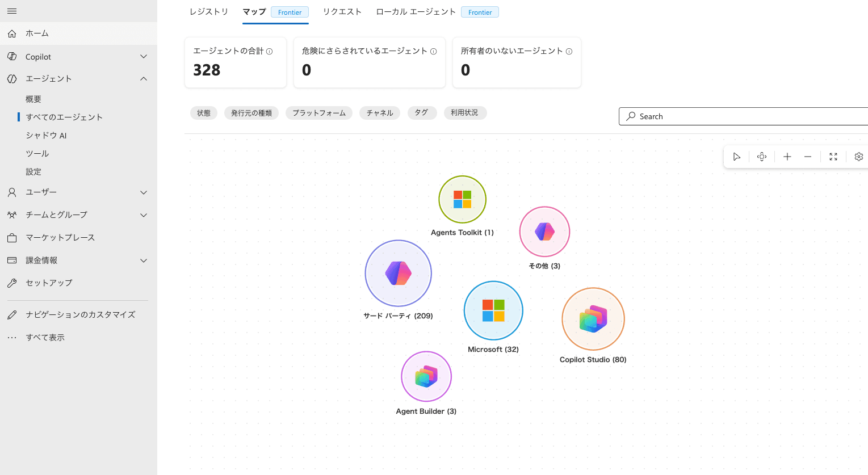868x475 pixels.
Task: Open the 利用状況 filter
Action: (x=464, y=113)
